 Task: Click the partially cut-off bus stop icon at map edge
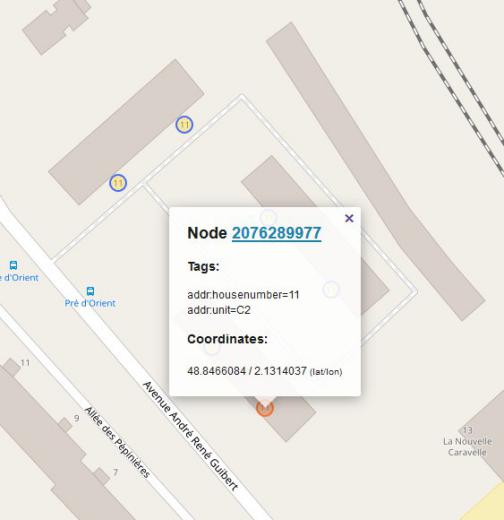[x=13, y=265]
